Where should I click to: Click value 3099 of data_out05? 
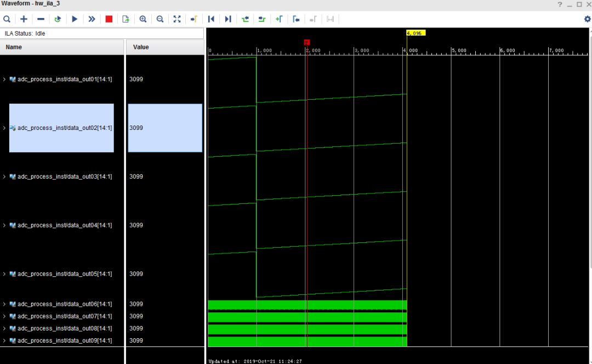coord(136,274)
